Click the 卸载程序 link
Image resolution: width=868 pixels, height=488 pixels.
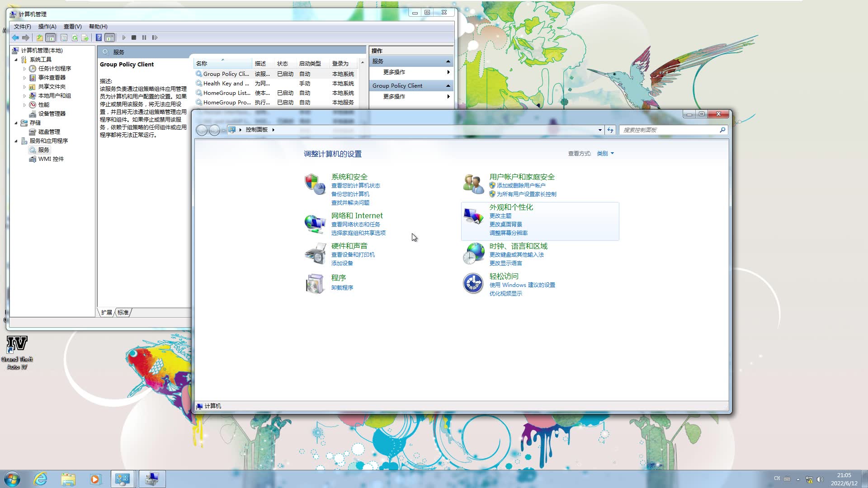coord(342,287)
